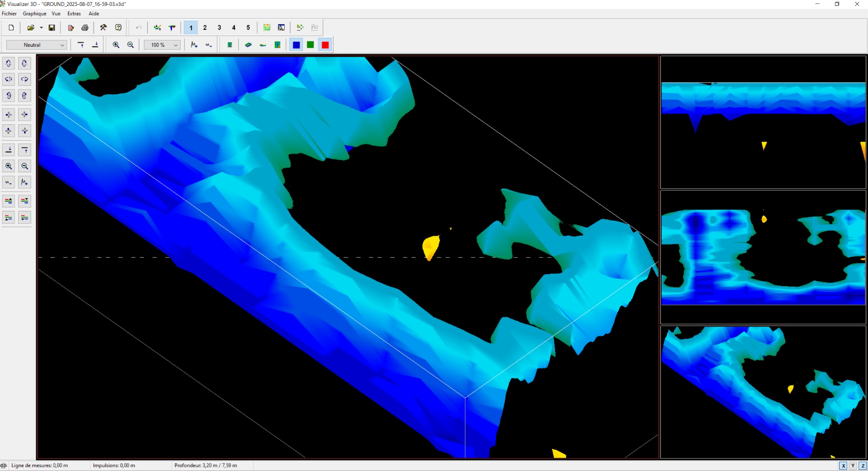This screenshot has width=868, height=471.
Task: Open settings with hammer-and-wrench icon
Action: click(103, 28)
